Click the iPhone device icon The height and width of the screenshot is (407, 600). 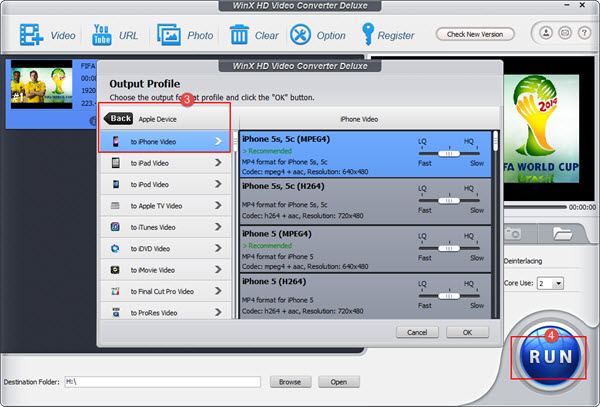pyautogui.click(x=116, y=141)
